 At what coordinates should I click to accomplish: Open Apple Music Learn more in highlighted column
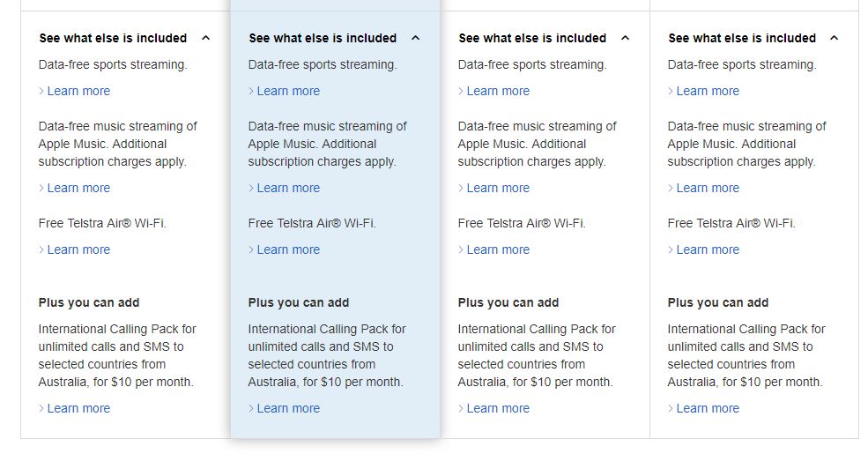pyautogui.click(x=285, y=188)
